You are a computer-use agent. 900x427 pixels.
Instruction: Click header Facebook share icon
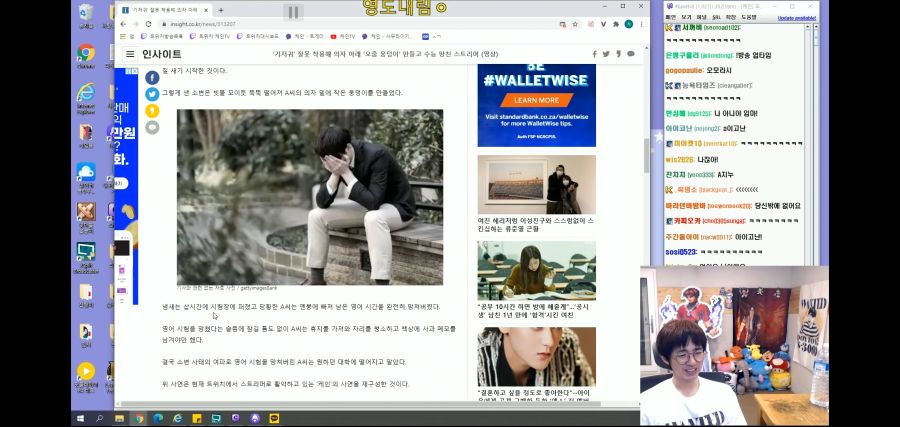pyautogui.click(x=595, y=54)
